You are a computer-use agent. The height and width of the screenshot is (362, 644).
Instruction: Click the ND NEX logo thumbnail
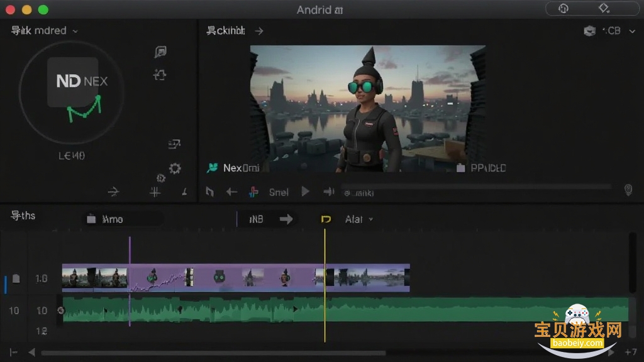tap(73, 82)
